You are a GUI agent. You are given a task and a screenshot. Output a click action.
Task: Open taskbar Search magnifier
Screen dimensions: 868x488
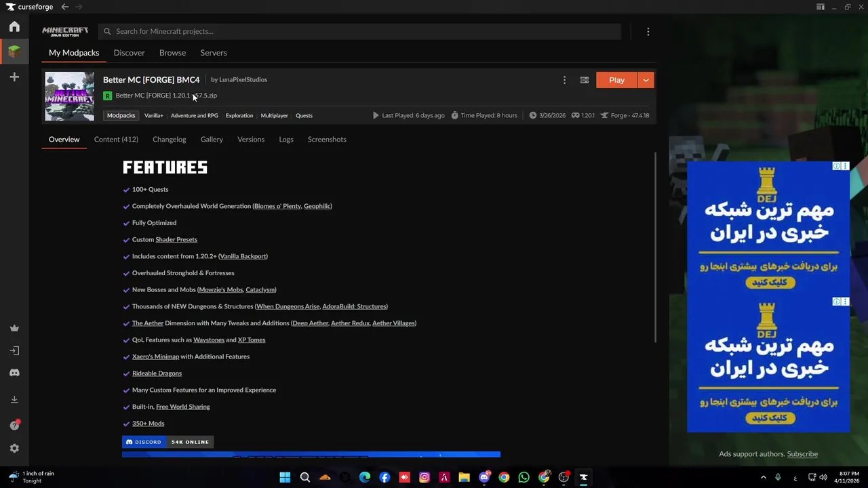coord(305,477)
